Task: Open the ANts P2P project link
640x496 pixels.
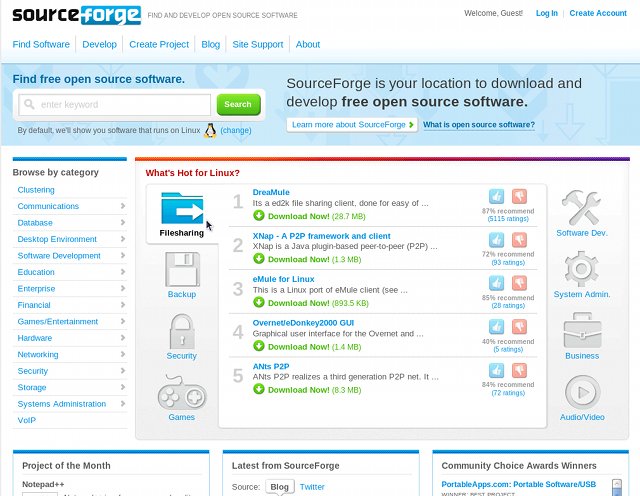Action: [271, 366]
